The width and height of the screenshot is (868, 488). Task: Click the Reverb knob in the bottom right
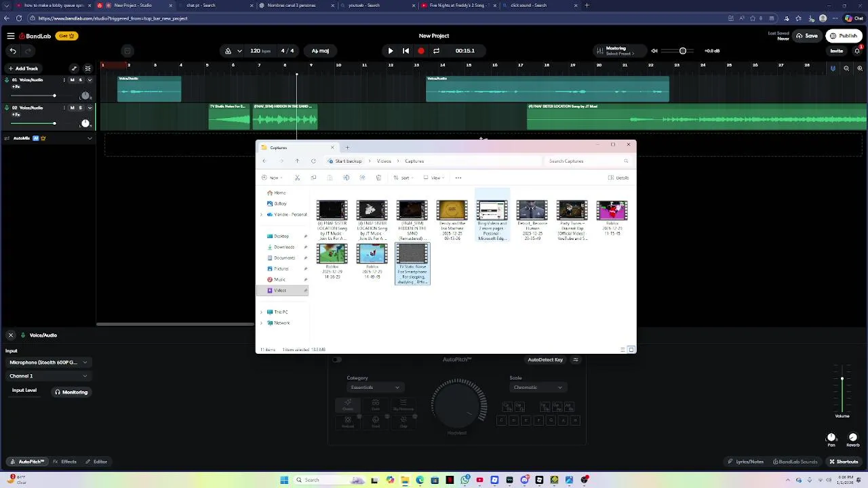coord(853,438)
